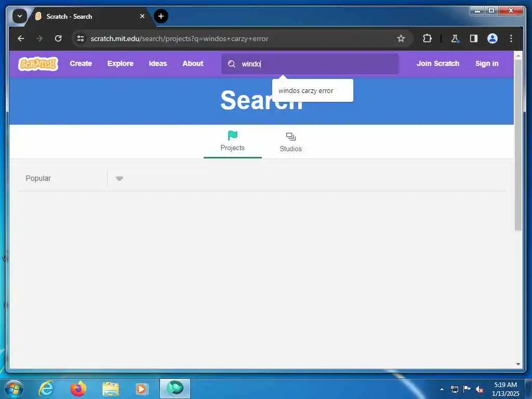Click the vertical scrollbar thumb

tap(518, 146)
